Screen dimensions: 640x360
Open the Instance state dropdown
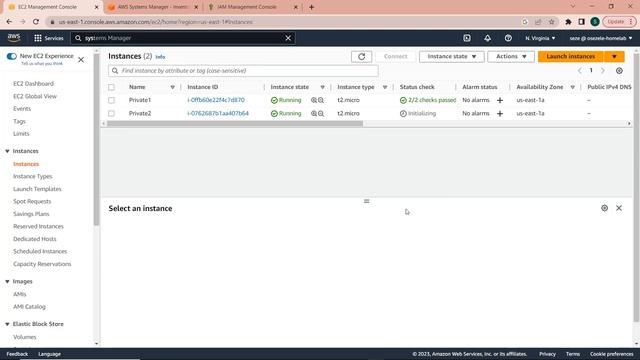tap(451, 56)
